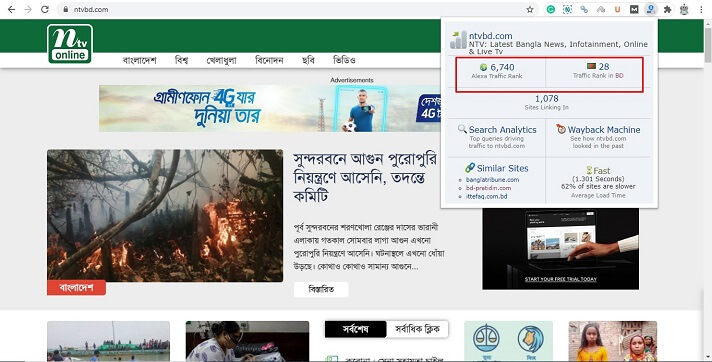Open the বাংলাদেশ menu item
This screenshot has width=712, height=362.
pos(139,60)
